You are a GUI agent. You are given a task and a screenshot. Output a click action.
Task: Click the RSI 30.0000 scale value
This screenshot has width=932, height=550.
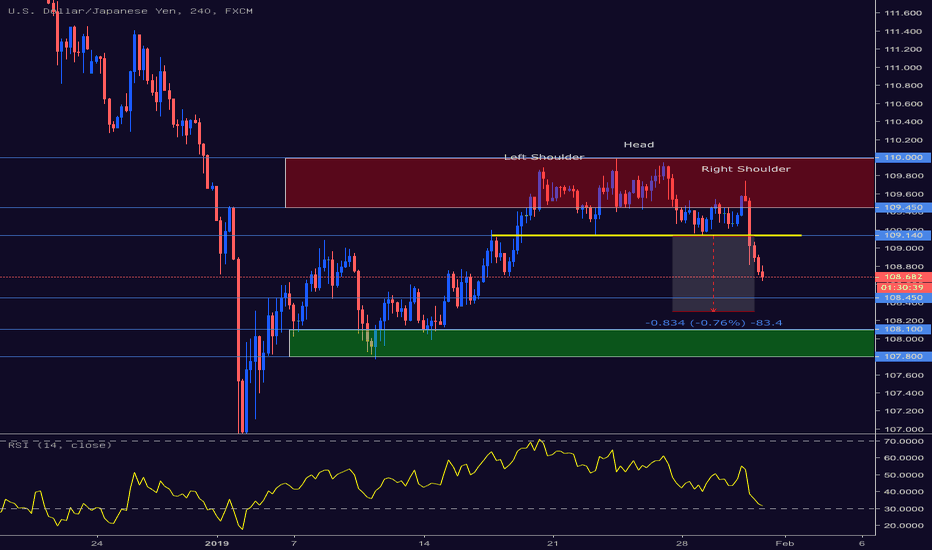click(903, 509)
